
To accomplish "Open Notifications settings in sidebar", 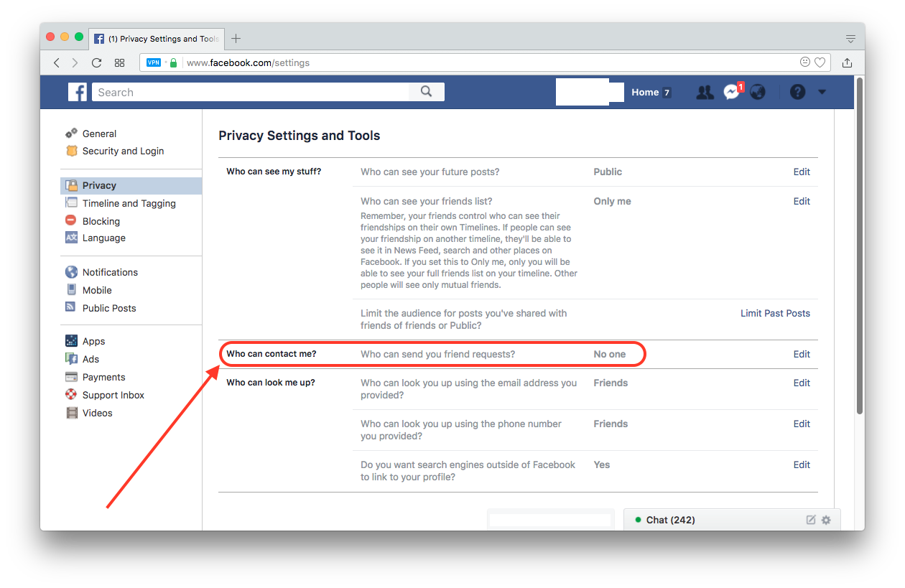I will 110,272.
